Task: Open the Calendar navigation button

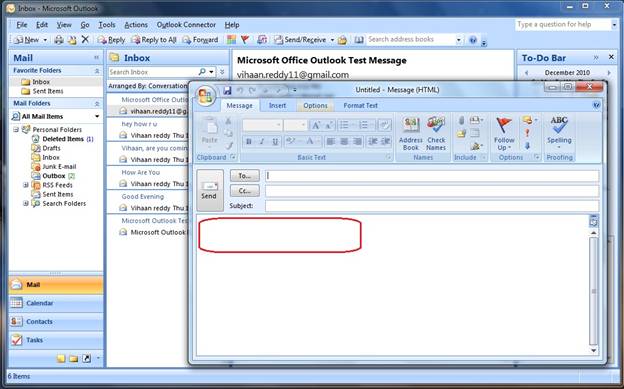Action: (x=56, y=303)
